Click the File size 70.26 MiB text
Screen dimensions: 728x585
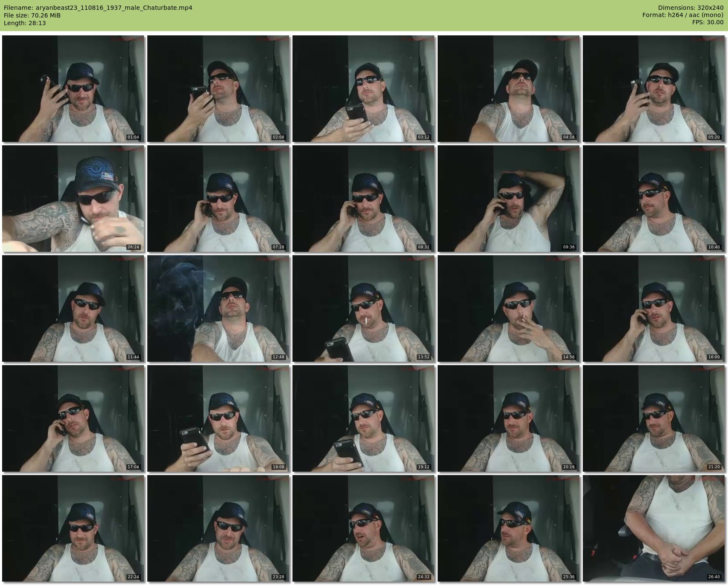(32, 15)
